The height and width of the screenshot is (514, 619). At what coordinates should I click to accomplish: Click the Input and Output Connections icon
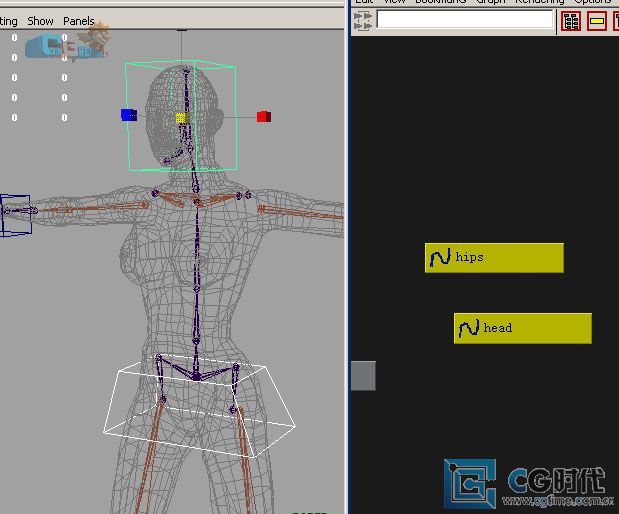(362, 21)
